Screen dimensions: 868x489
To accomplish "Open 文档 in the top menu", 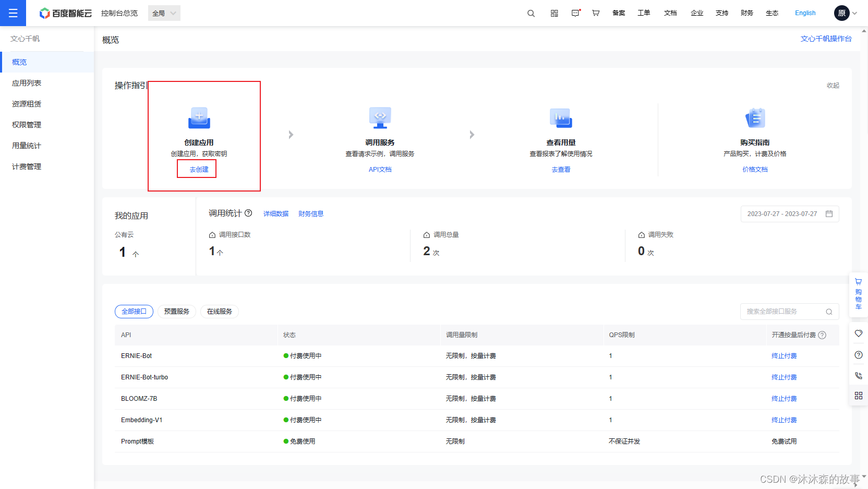I will click(670, 13).
